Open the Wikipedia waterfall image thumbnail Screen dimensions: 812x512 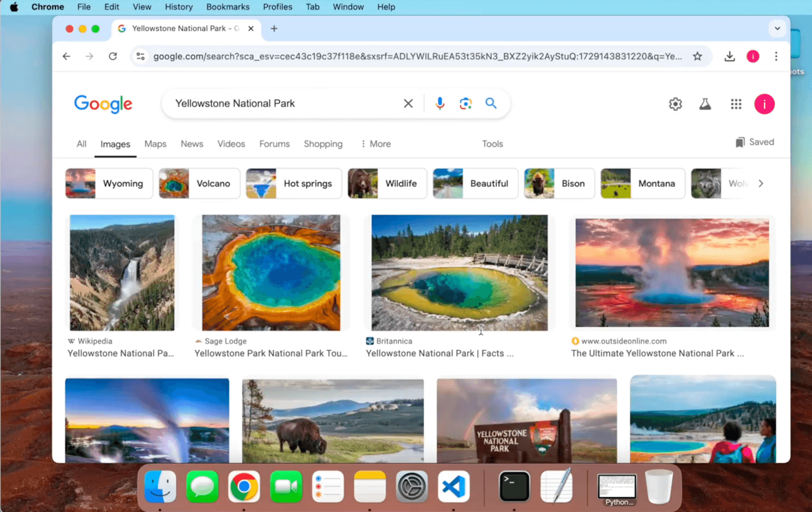[122, 272]
